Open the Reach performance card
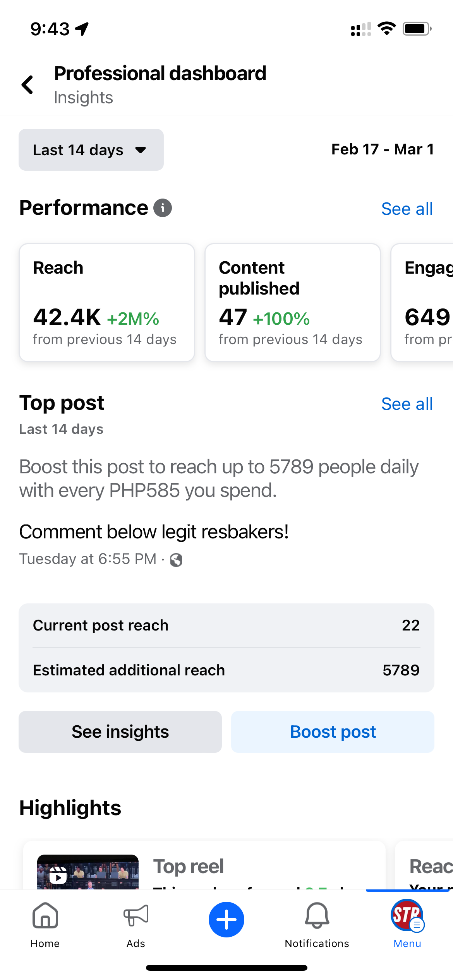 [107, 302]
